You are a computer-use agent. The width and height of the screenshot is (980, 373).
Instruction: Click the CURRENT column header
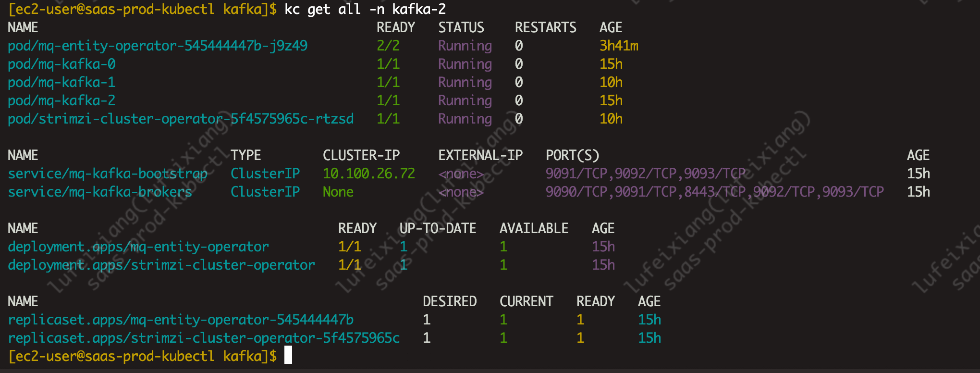(527, 301)
